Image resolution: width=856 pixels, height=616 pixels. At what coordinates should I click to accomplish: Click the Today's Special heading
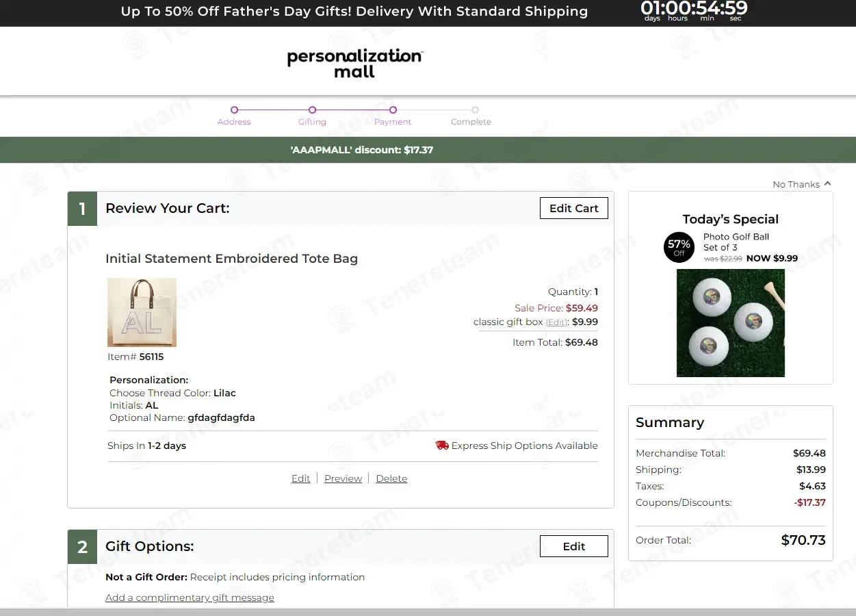(x=731, y=219)
